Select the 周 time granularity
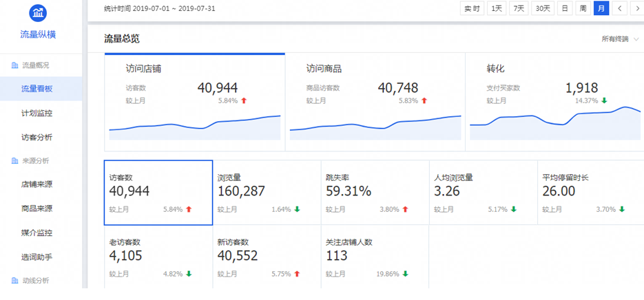This screenshot has height=300, width=644. pyautogui.click(x=583, y=8)
